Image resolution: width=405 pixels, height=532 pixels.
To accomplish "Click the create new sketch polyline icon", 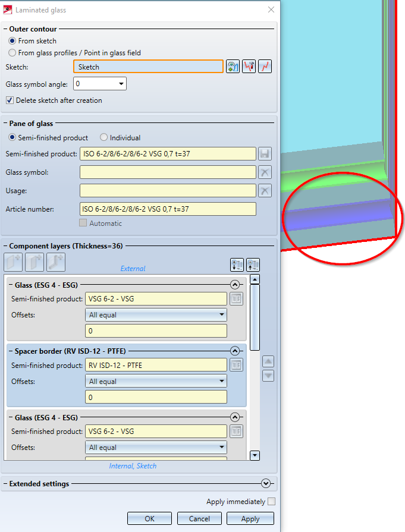I will [265, 67].
